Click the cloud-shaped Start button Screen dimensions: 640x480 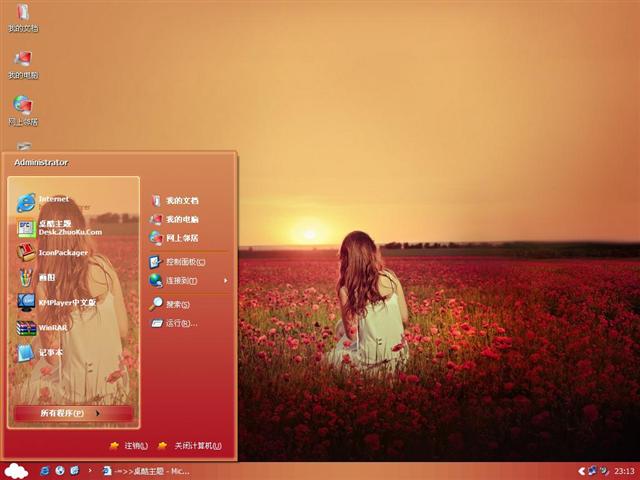tap(16, 471)
